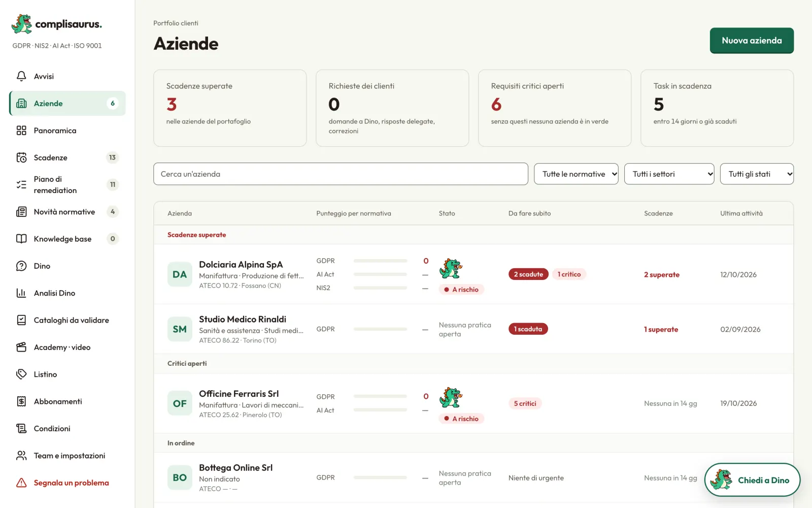Click the Scadenze superate summary card

tap(230, 108)
